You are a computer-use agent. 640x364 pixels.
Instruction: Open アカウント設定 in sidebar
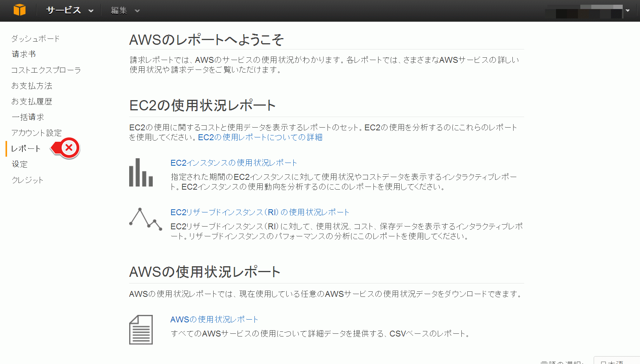(x=37, y=133)
